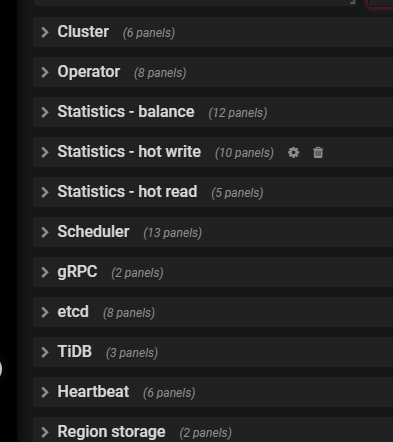The height and width of the screenshot is (442, 393).
Task: Click the Heartbeat row chevron
Action: (45, 392)
